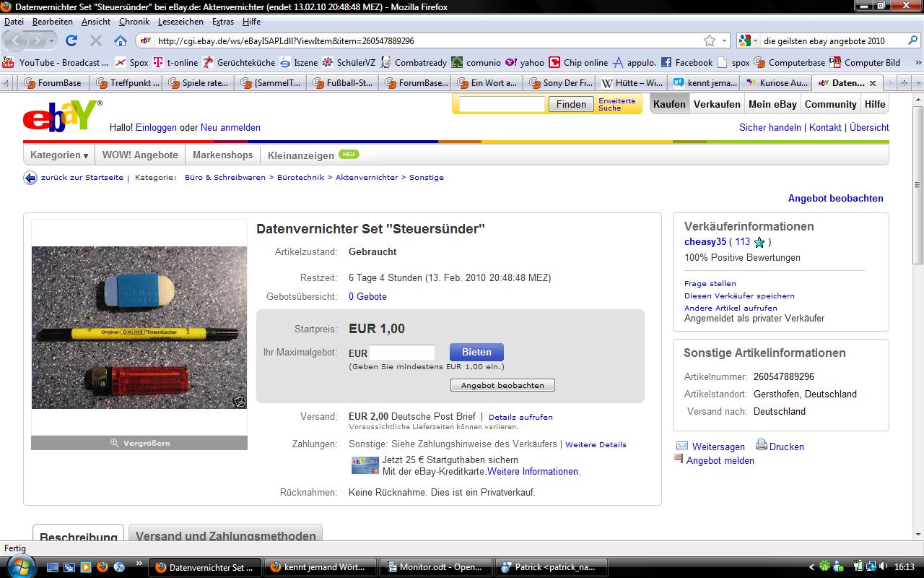Image resolution: width=924 pixels, height=578 pixels.
Task: Open WOW! Angebote section
Action: point(140,155)
